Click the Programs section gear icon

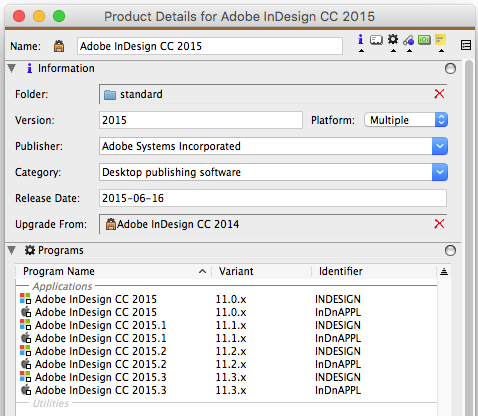coord(30,250)
